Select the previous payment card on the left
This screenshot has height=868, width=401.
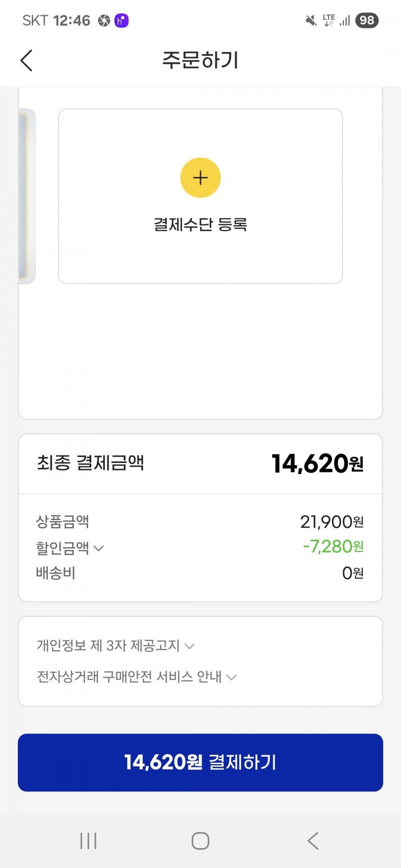[x=27, y=196]
